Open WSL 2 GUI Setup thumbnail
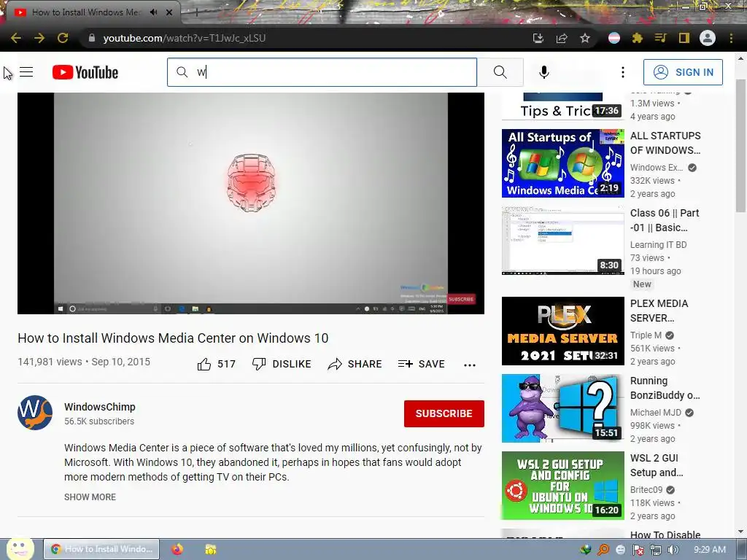Viewport: 747px width, 560px height. [x=562, y=485]
